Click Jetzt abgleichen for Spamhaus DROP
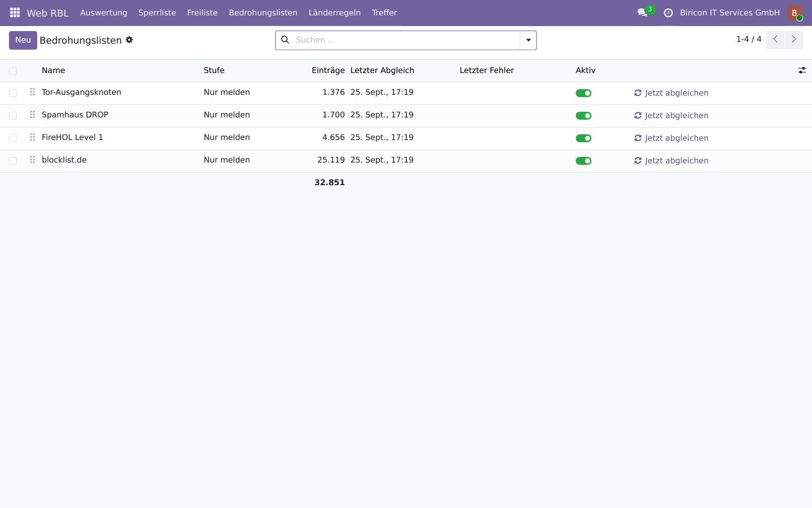This screenshot has height=508, width=812. click(671, 116)
